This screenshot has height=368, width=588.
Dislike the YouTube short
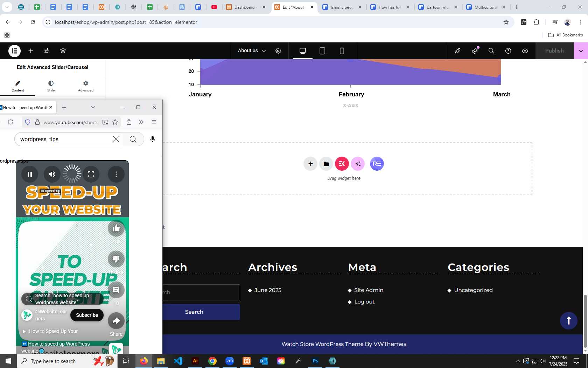pyautogui.click(x=116, y=259)
